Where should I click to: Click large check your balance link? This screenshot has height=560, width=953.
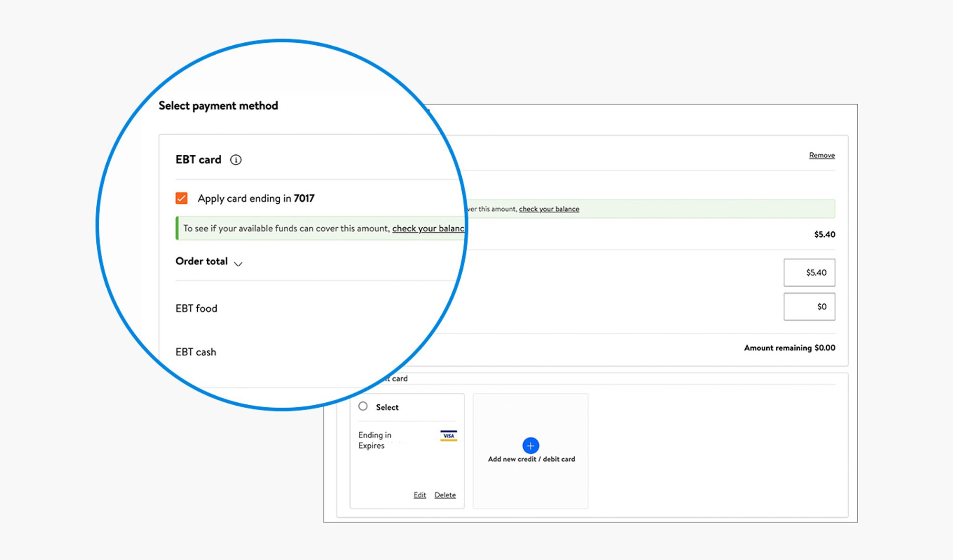427,229
